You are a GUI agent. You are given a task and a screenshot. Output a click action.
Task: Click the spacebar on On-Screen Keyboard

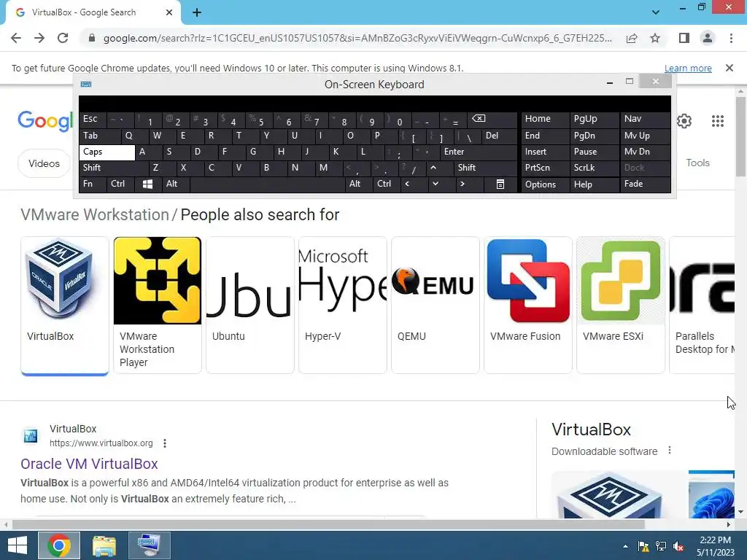pos(267,184)
